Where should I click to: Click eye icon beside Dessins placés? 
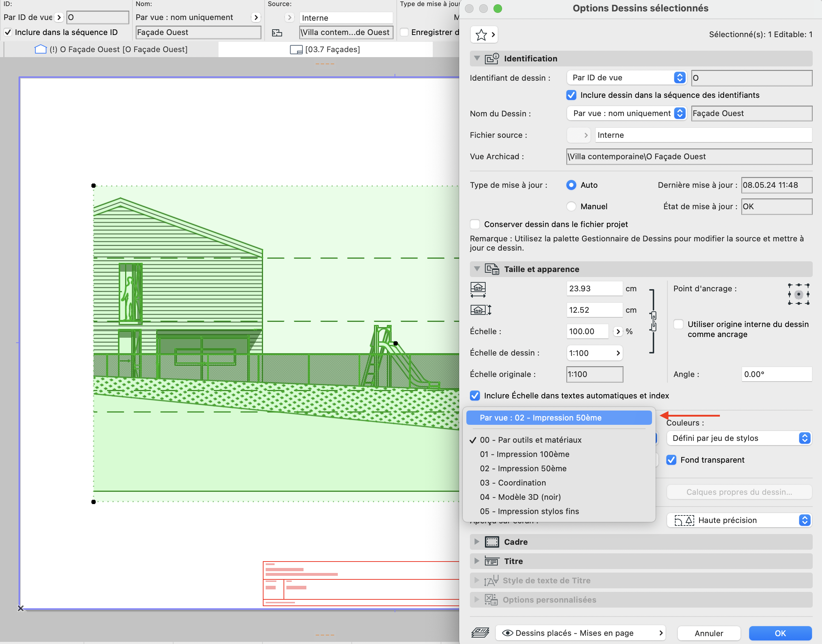(508, 633)
